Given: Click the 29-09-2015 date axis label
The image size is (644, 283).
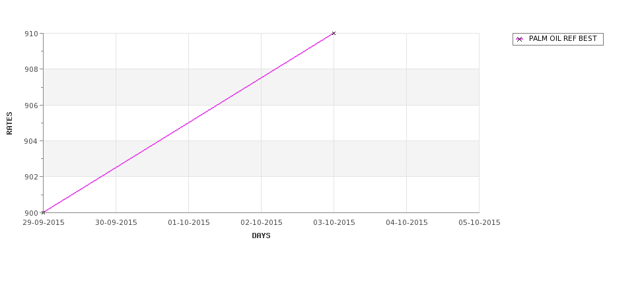Looking at the screenshot, I should [x=44, y=223].
